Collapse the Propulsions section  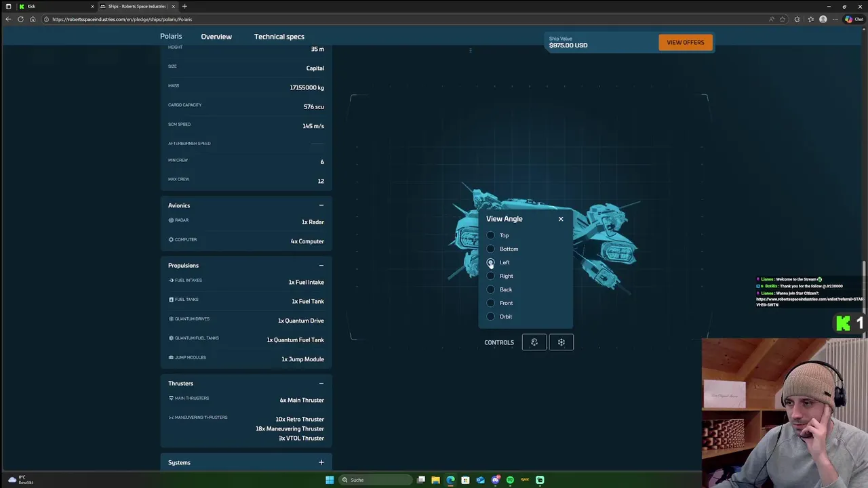(321, 266)
